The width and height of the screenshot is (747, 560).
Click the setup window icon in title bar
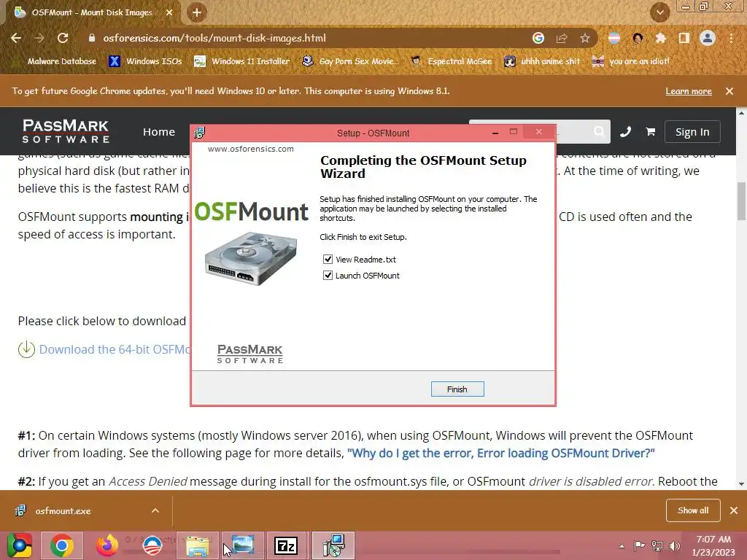point(200,133)
